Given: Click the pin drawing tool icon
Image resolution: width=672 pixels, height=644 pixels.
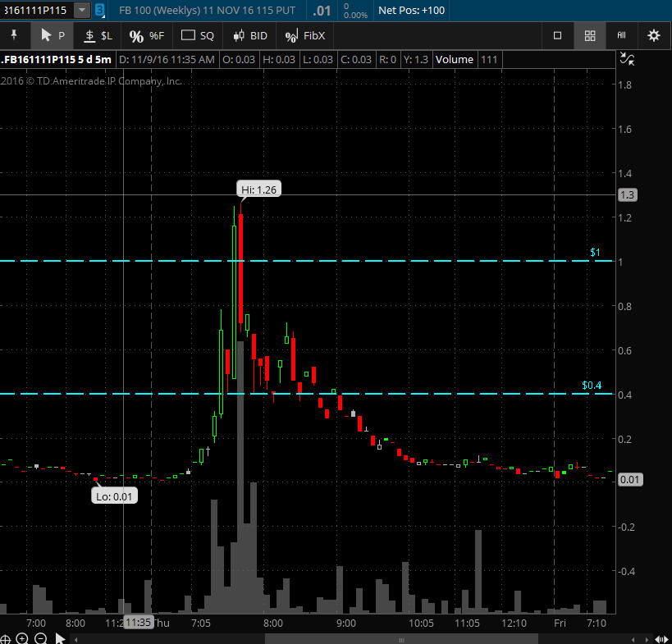Looking at the screenshot, I should point(13,35).
